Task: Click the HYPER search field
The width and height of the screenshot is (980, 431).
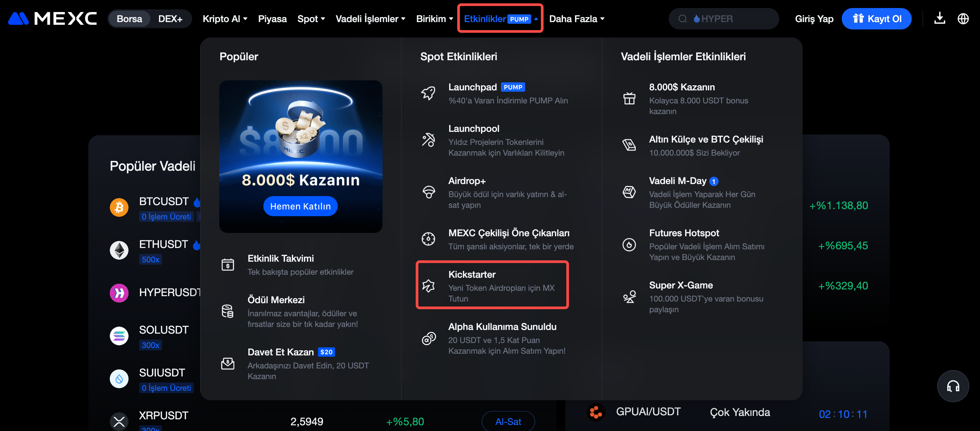Action: click(724, 19)
